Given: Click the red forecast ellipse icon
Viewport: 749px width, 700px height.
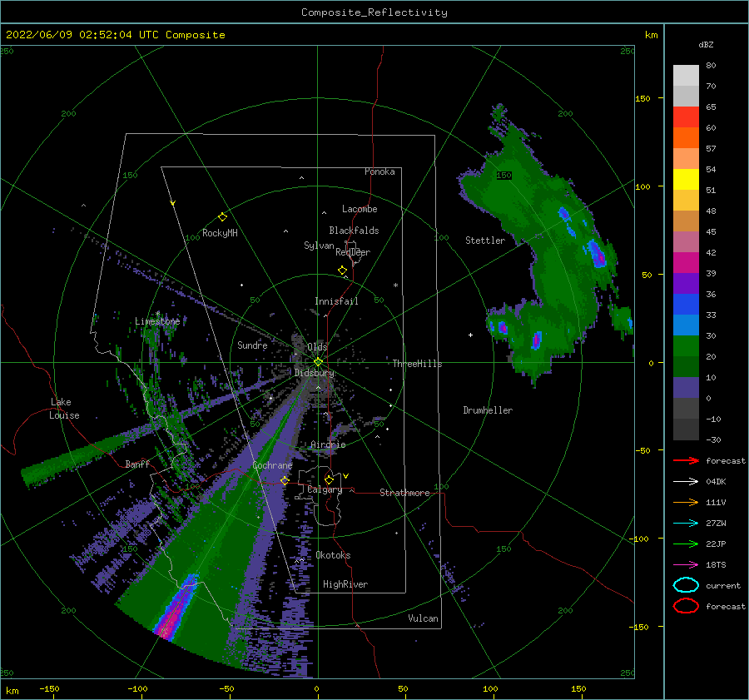Looking at the screenshot, I should coord(686,606).
